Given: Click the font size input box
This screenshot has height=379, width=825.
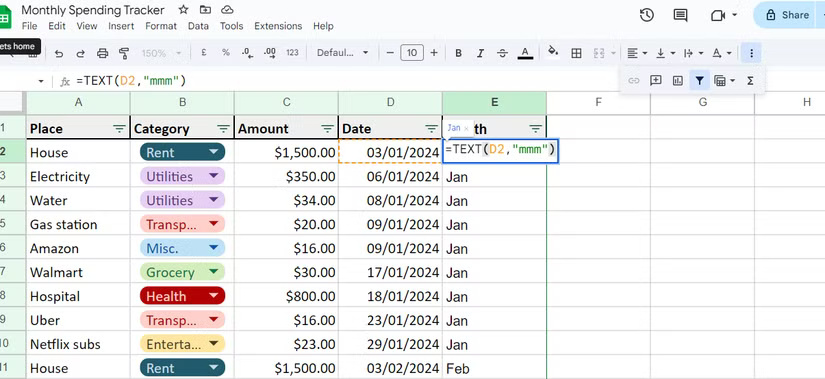Looking at the screenshot, I should click(412, 53).
